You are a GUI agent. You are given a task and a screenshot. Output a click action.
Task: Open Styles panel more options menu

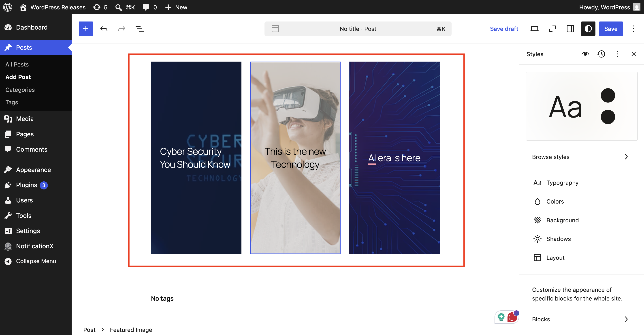618,54
